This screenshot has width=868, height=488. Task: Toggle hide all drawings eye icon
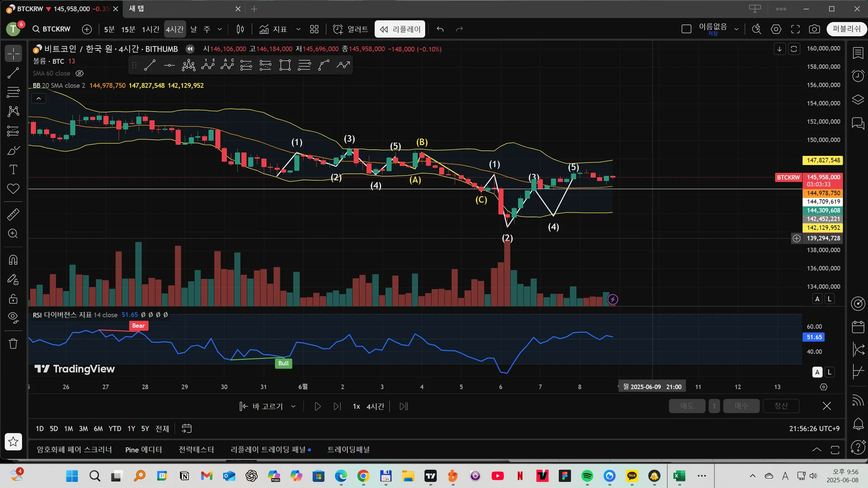(x=13, y=318)
